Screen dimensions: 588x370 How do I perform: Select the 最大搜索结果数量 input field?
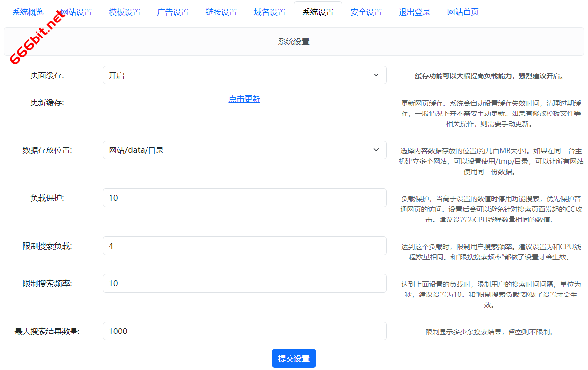point(244,331)
